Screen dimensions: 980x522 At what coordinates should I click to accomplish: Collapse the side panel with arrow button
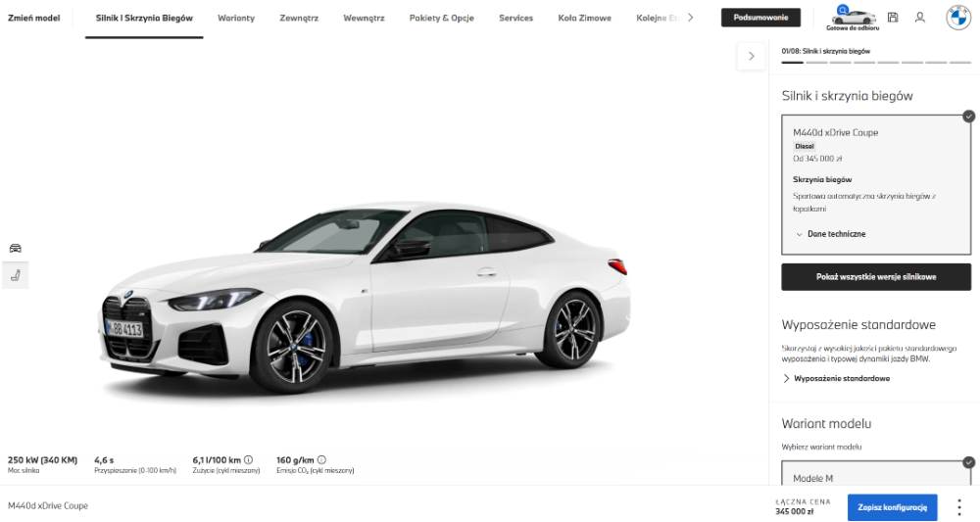pos(752,56)
